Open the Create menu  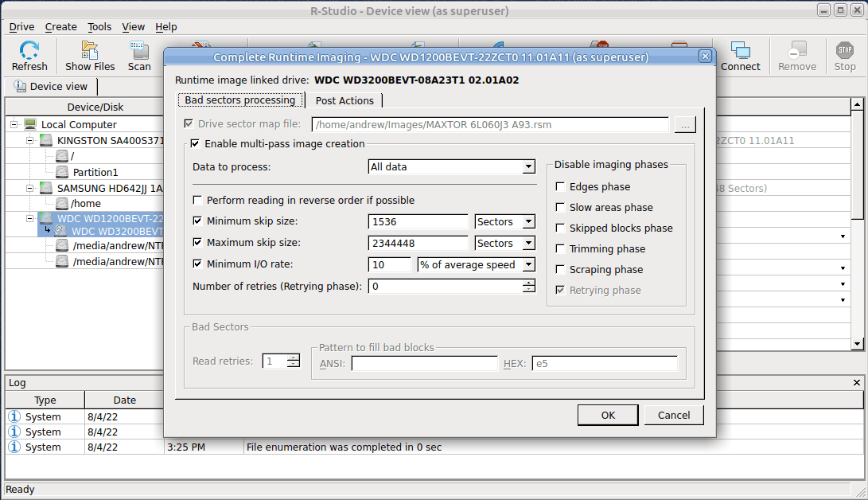(61, 26)
